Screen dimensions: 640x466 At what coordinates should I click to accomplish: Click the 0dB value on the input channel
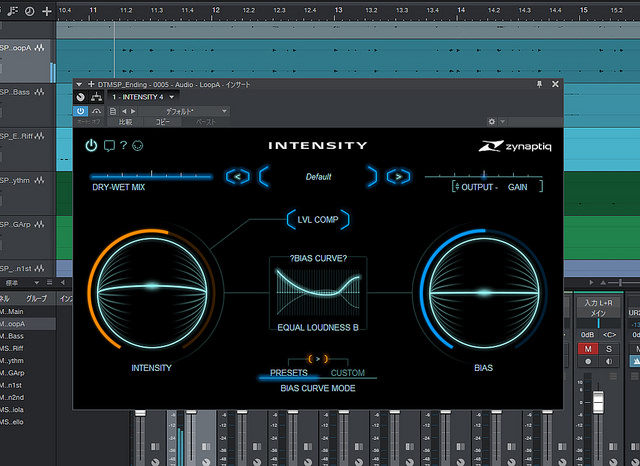(x=587, y=335)
